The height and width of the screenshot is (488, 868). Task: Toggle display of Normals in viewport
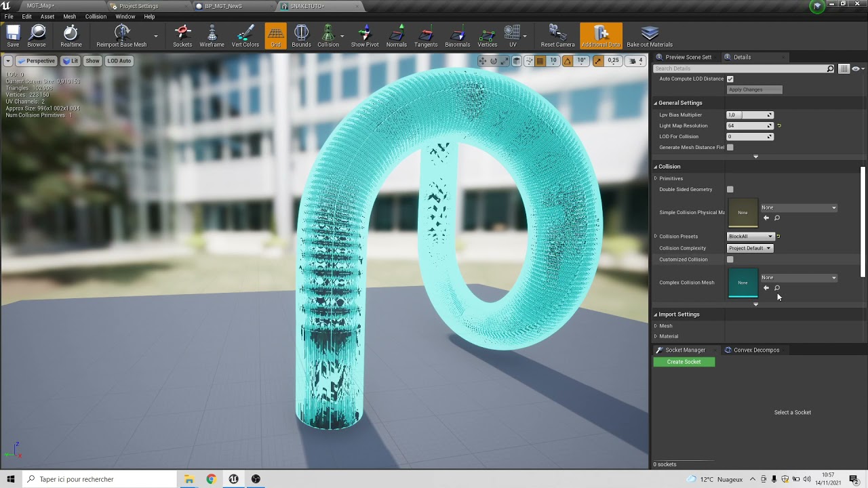point(397,35)
